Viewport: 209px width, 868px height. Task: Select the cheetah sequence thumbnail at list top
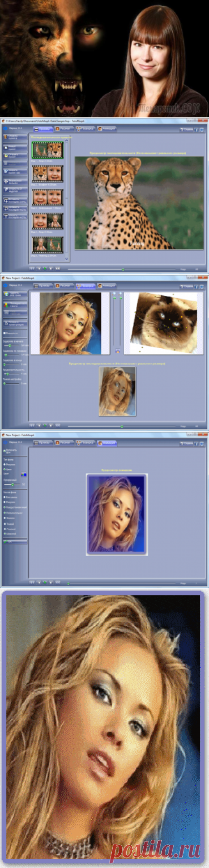point(47,150)
